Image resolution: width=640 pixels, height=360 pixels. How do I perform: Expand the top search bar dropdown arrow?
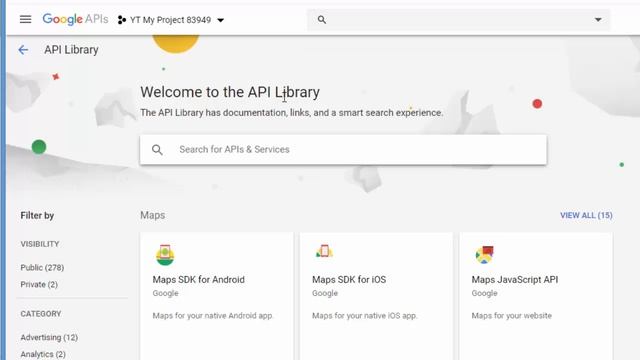pos(598,20)
